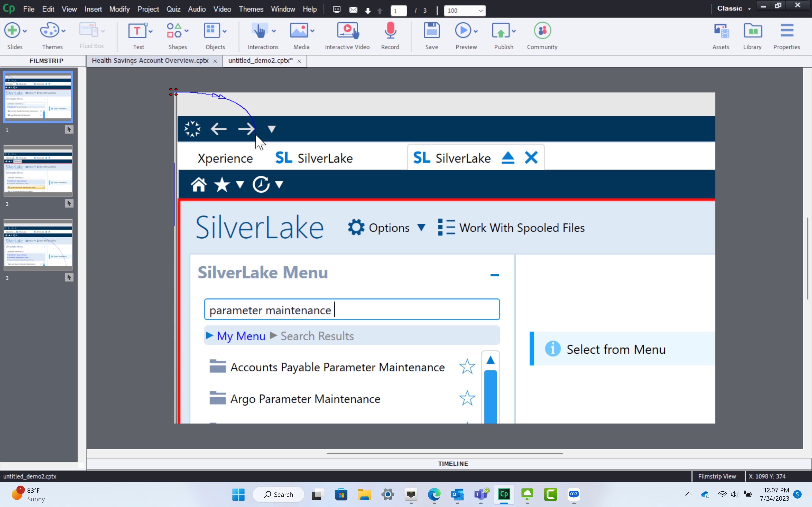Image resolution: width=812 pixels, height=507 pixels.
Task: Open the Assets panel icon
Action: pos(721,31)
